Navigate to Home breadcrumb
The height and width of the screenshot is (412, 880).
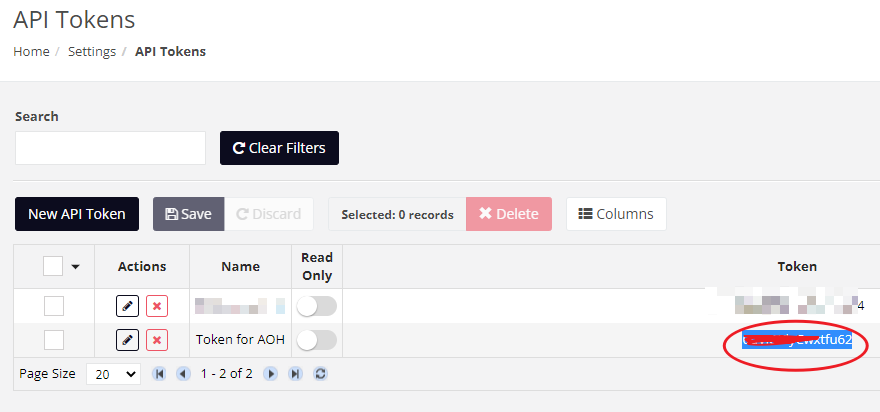(x=31, y=52)
